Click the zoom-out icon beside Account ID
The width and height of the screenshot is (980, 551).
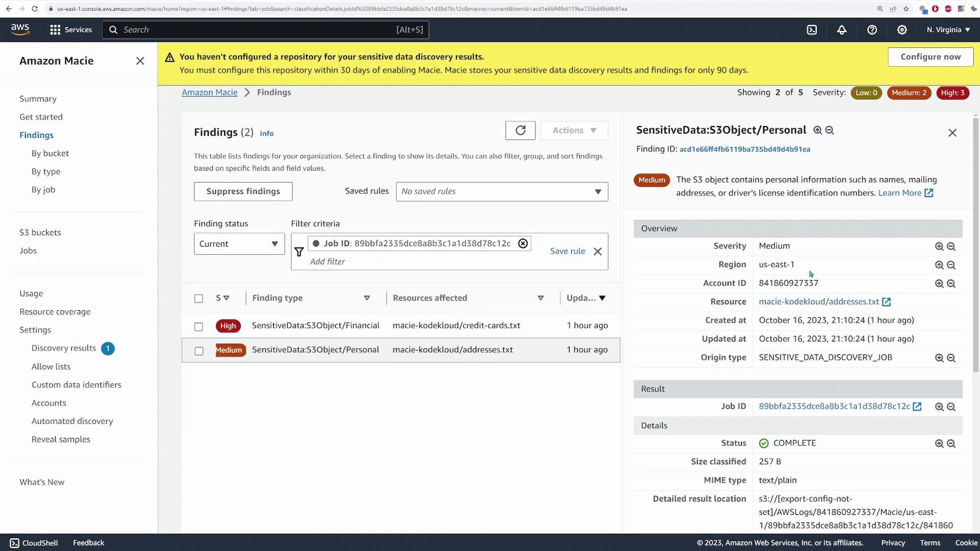coord(951,284)
